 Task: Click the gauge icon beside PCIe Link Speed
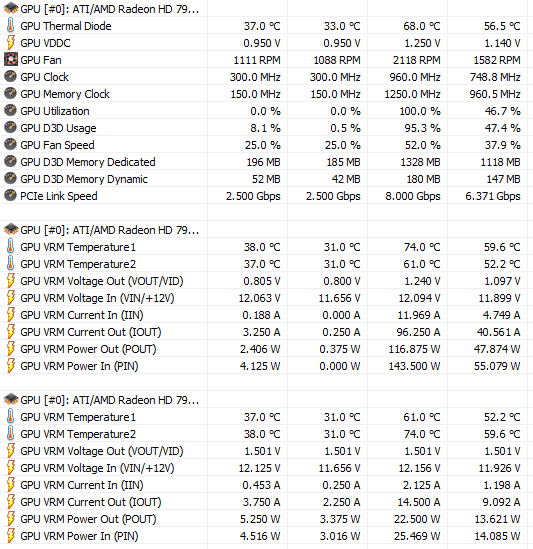point(11,196)
